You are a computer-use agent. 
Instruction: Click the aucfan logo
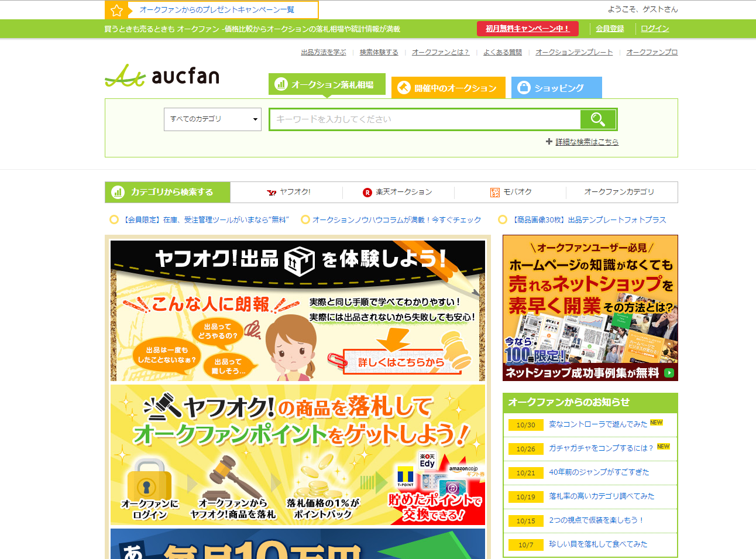162,76
